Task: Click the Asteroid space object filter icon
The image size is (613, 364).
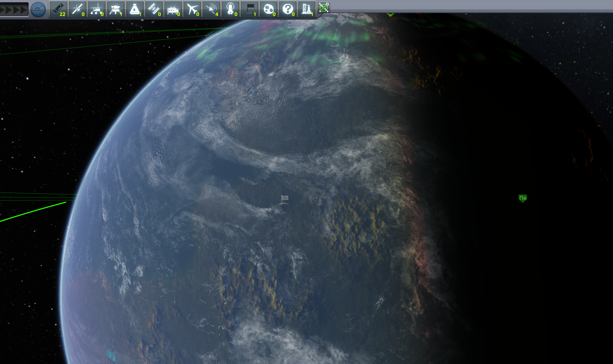Action: pos(269,9)
